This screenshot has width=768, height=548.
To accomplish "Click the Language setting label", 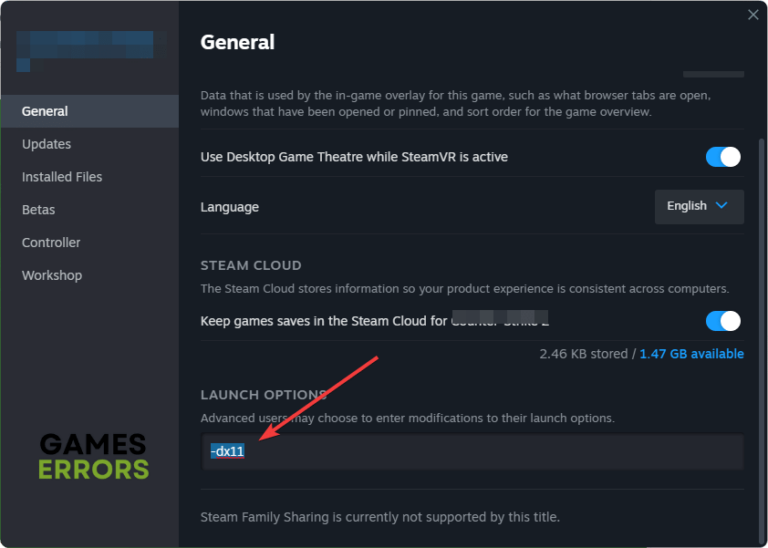I will coord(229,207).
